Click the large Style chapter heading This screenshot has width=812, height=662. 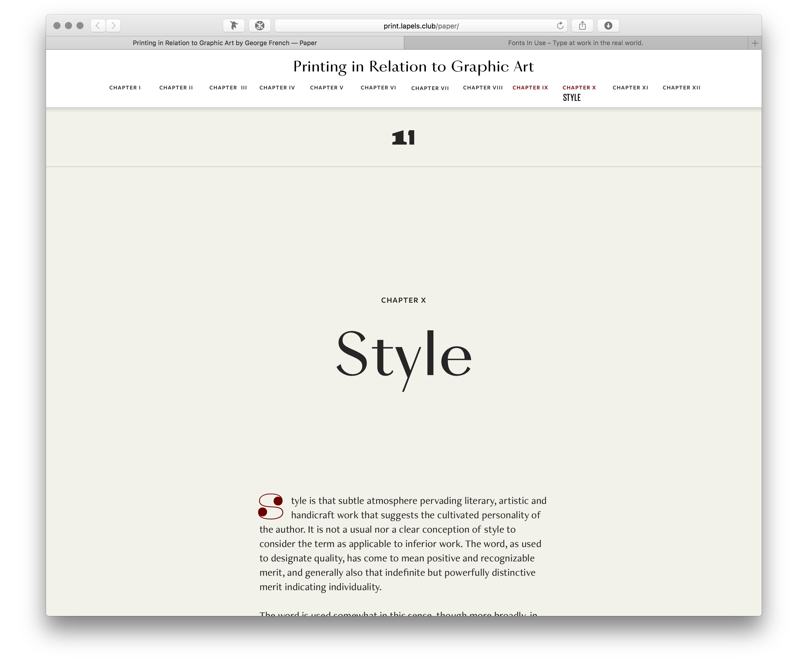click(x=404, y=355)
